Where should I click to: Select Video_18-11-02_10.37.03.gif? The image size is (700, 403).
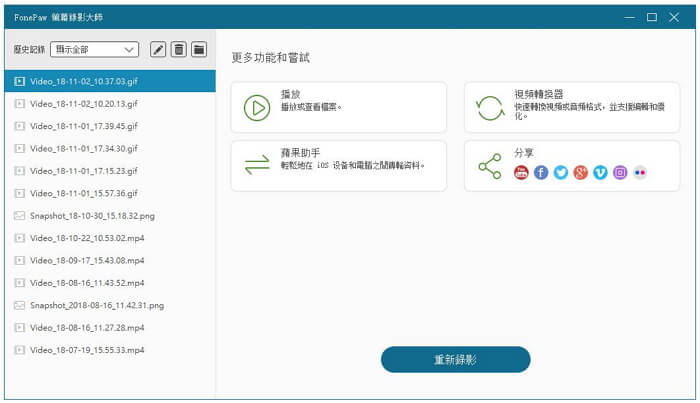[110, 81]
